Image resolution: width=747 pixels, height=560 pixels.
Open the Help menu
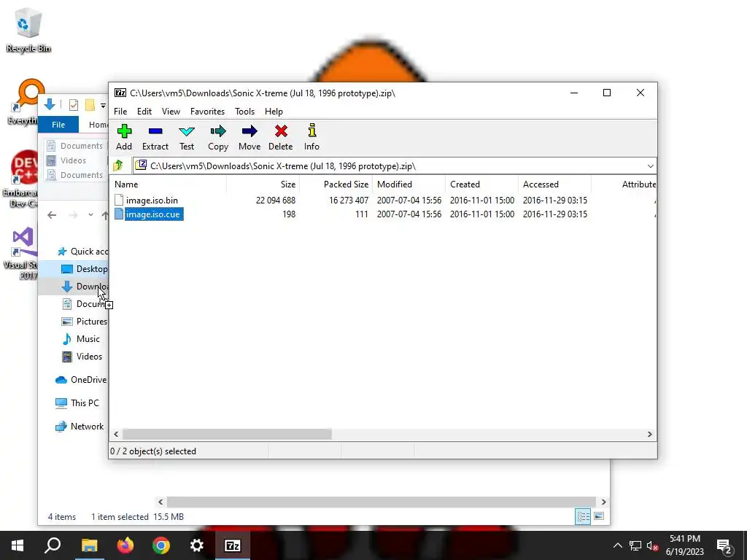274,112
